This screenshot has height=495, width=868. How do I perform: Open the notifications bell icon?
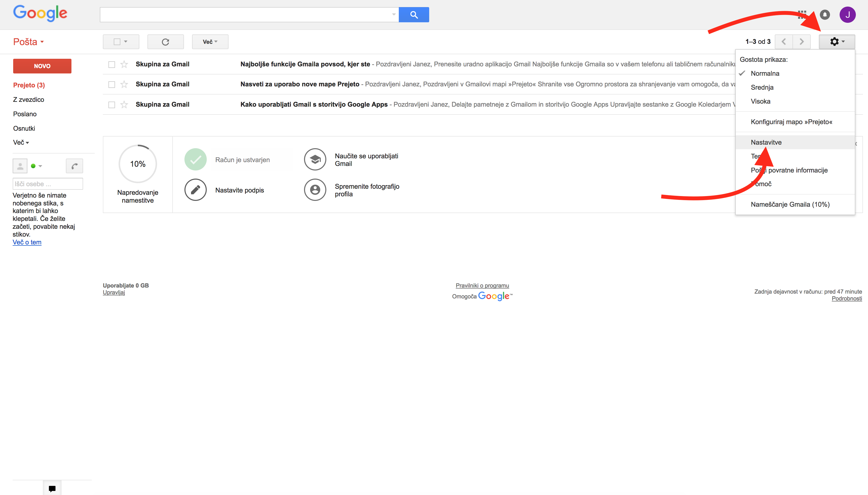click(x=824, y=15)
